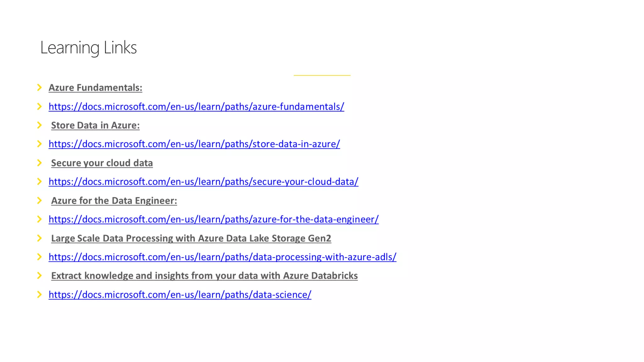Click the yellow chevron bullet beside Azure Fundamentals

[x=39, y=87]
